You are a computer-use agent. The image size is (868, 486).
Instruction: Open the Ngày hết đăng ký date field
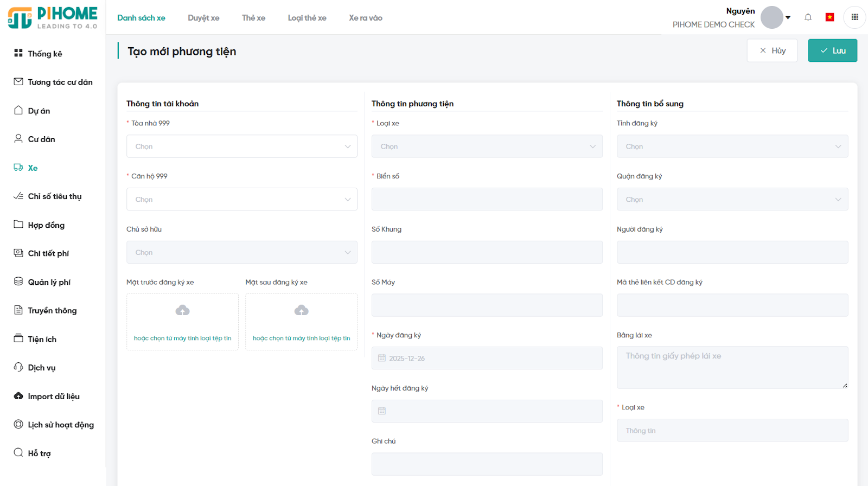point(487,411)
